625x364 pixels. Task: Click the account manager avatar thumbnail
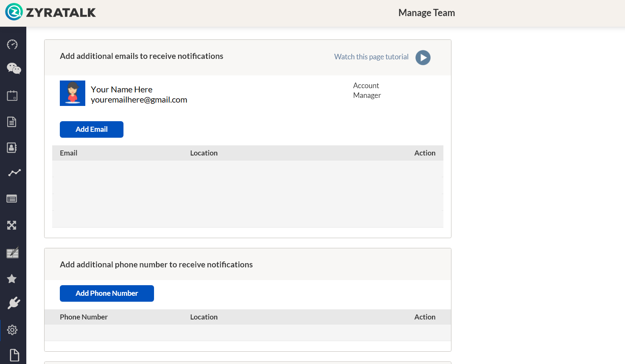point(73,93)
